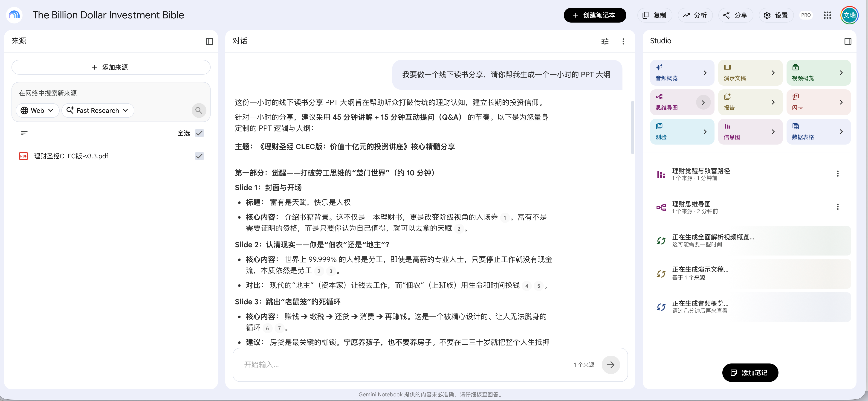
Task: Focus the 在网络中搜索新来源 search field
Action: pos(111,93)
